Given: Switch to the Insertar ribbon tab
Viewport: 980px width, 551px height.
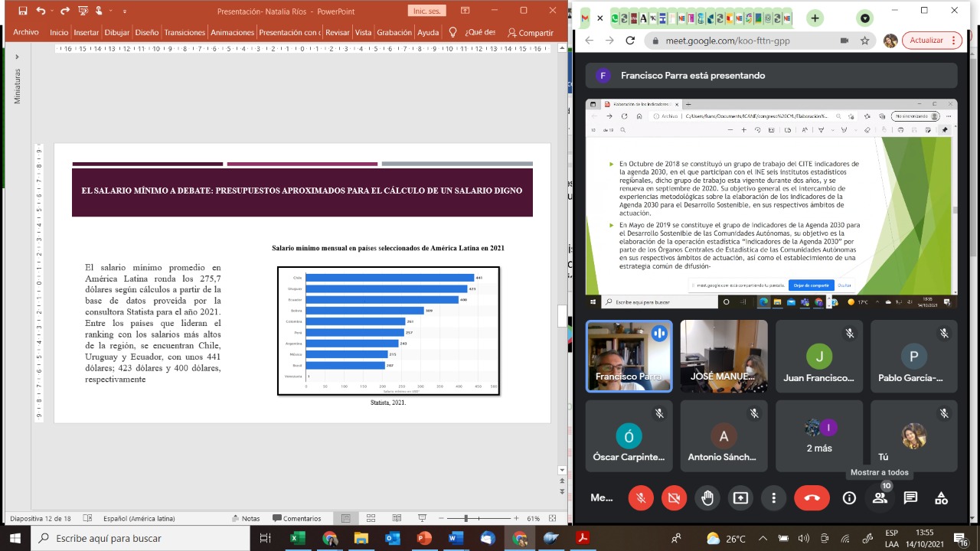Looking at the screenshot, I should tap(87, 33).
